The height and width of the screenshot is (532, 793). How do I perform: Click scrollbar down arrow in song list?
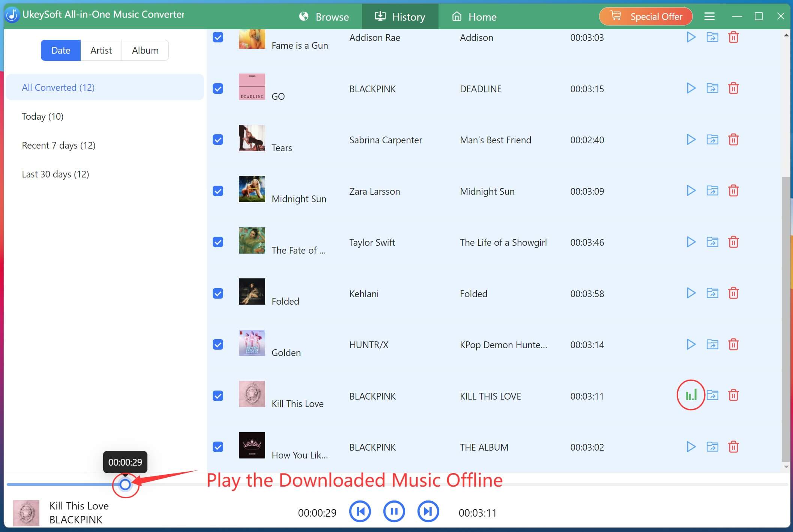[786, 467]
